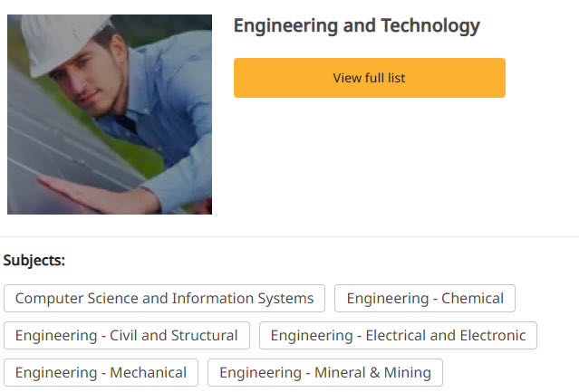Viewport: 579px width, 392px height.
Task: Click the divider line above Subjects
Action: pyautogui.click(x=289, y=237)
